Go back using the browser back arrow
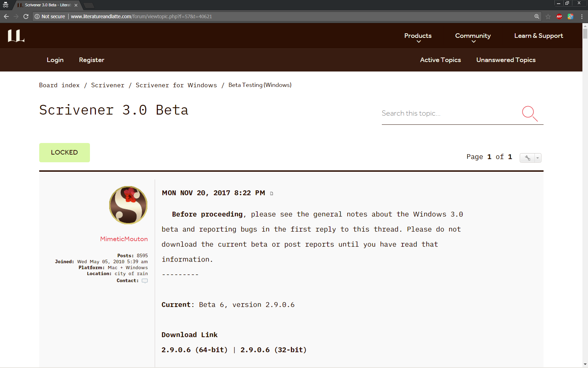The width and height of the screenshot is (588, 368). pyautogui.click(x=6, y=16)
